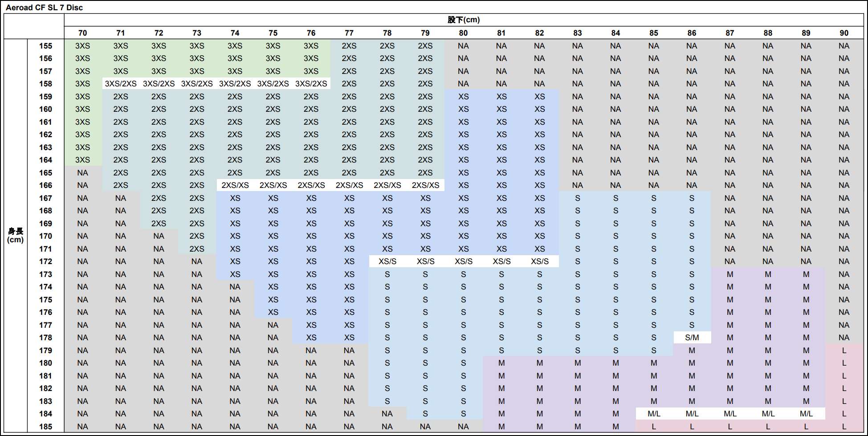This screenshot has height=436, width=868.
Task: Select the inseam column header 70
Action: (x=83, y=33)
